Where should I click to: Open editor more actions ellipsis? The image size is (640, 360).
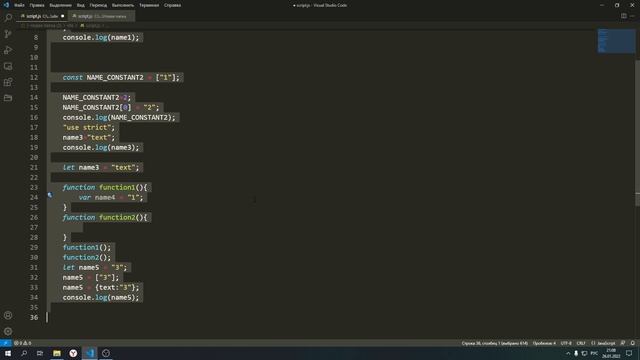pos(632,16)
